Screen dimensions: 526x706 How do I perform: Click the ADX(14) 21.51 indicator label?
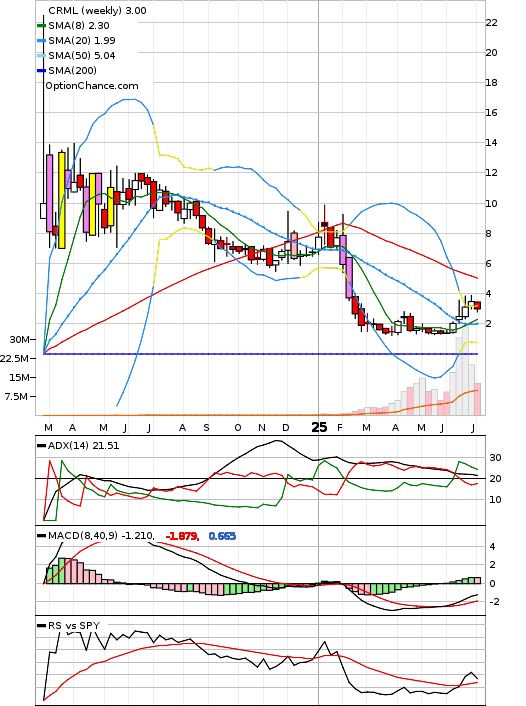point(83,446)
